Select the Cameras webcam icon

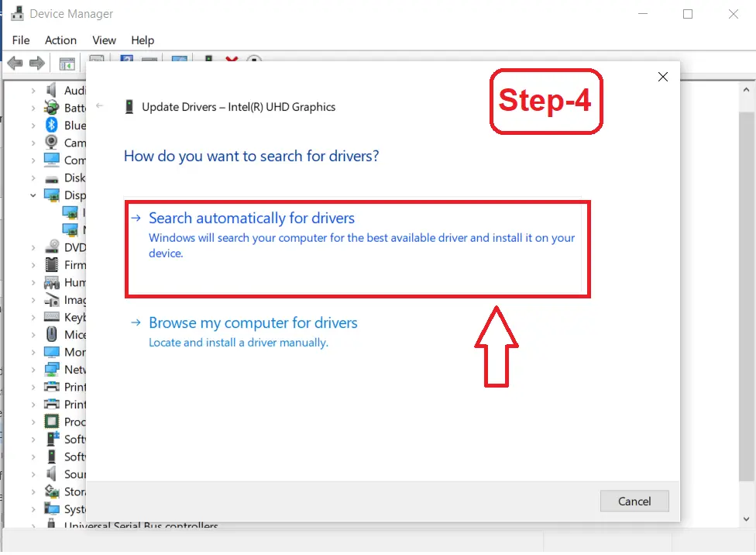coord(51,143)
